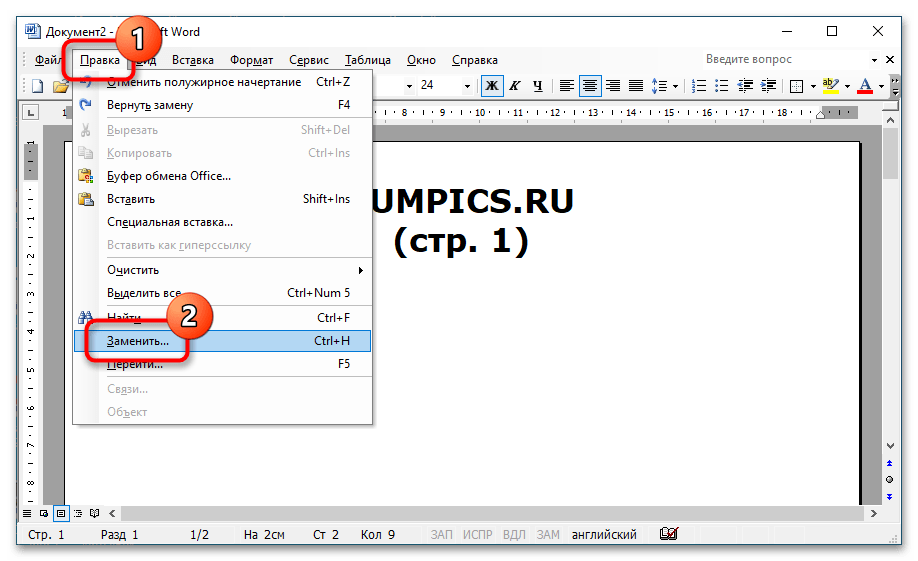
Task: Open line spacing dropdown arrow
Action: (x=675, y=87)
